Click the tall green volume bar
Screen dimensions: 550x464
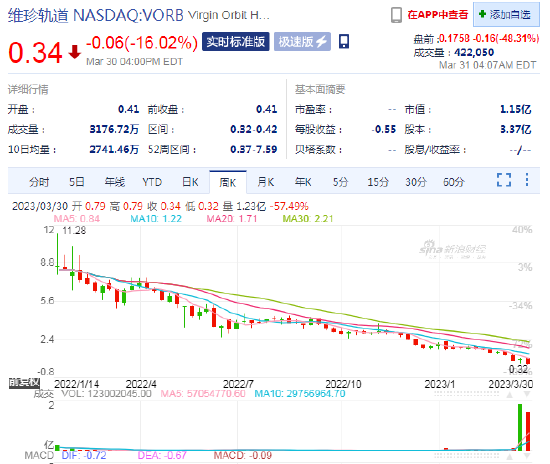coord(520,427)
